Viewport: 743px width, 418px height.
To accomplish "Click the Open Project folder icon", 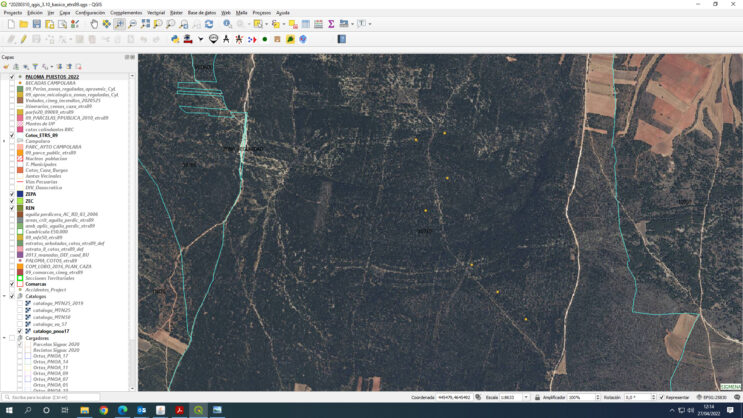I will tap(23, 24).
